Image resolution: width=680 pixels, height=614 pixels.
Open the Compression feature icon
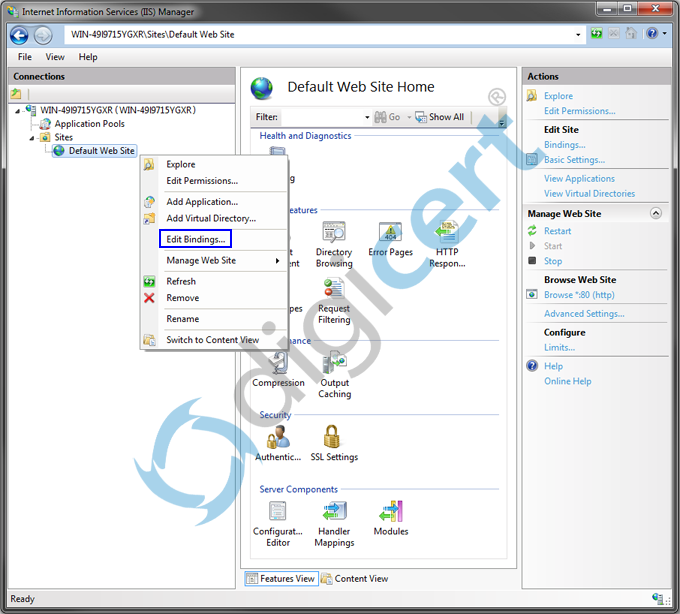point(278,363)
